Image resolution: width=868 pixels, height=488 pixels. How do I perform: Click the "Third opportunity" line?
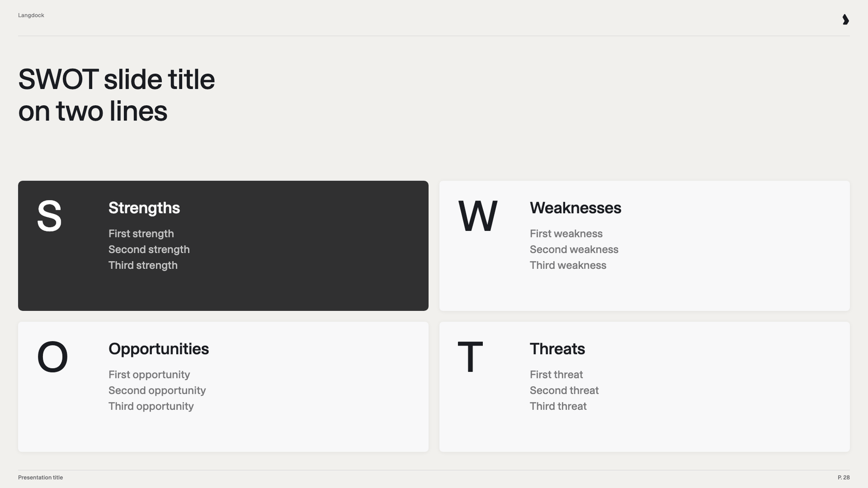(151, 406)
